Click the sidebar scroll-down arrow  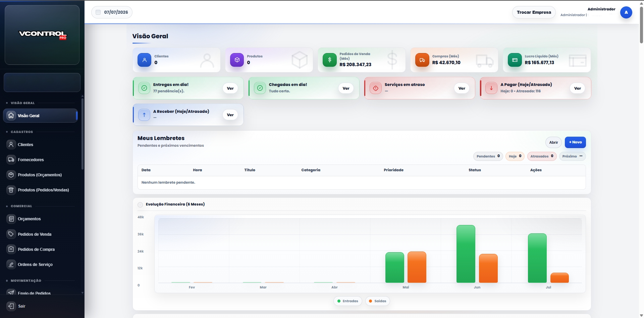(83, 293)
